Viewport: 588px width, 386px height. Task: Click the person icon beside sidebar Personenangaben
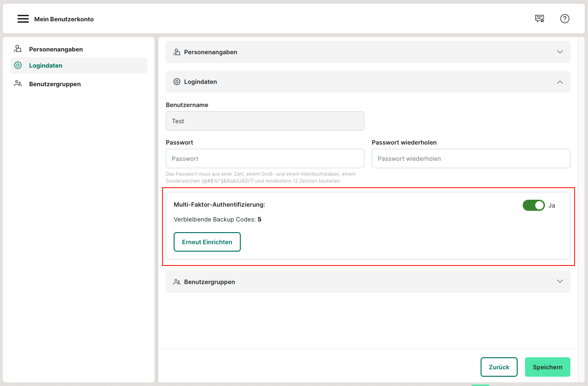click(x=18, y=49)
